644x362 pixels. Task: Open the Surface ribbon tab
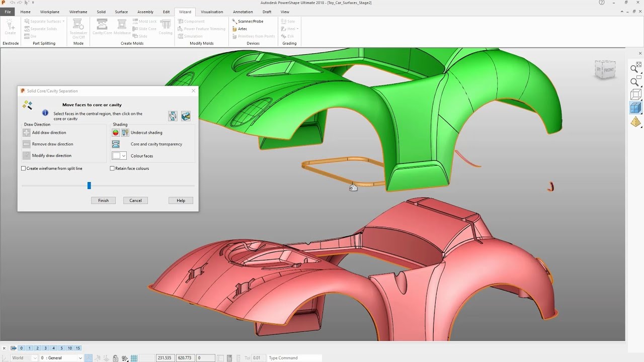pos(121,12)
